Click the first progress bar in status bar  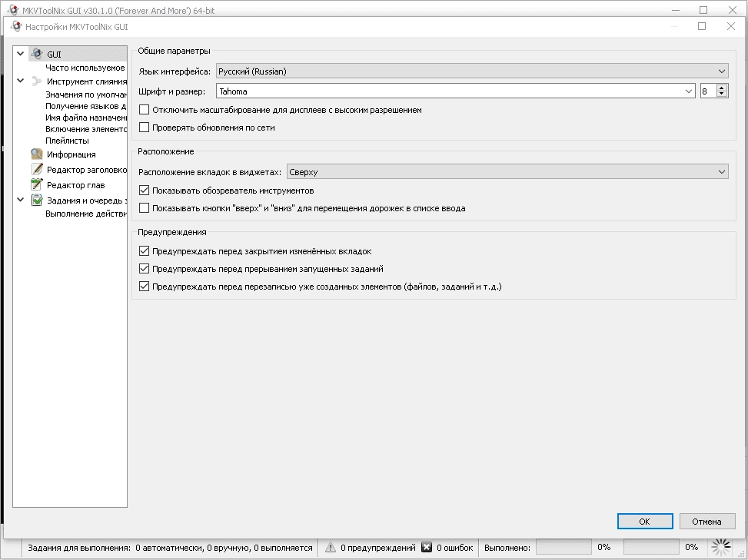click(563, 547)
